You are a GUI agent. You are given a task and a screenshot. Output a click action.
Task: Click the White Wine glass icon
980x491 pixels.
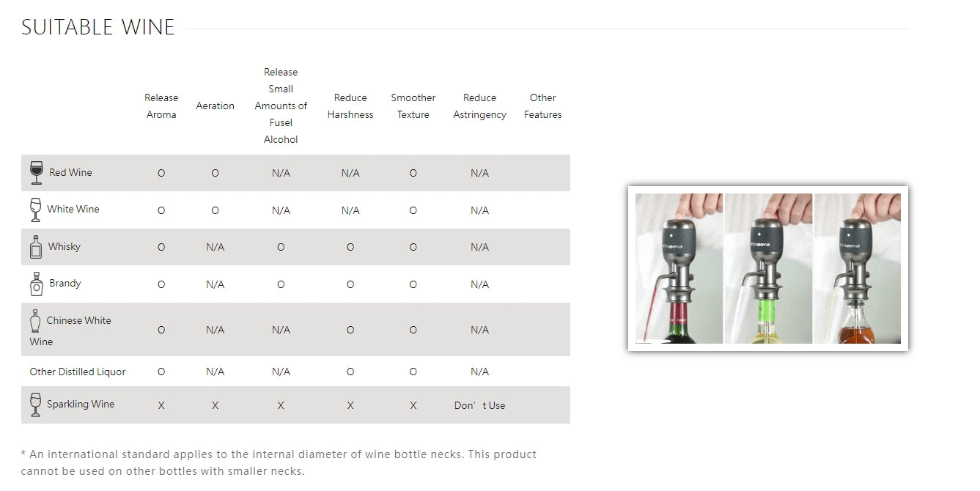[35, 210]
